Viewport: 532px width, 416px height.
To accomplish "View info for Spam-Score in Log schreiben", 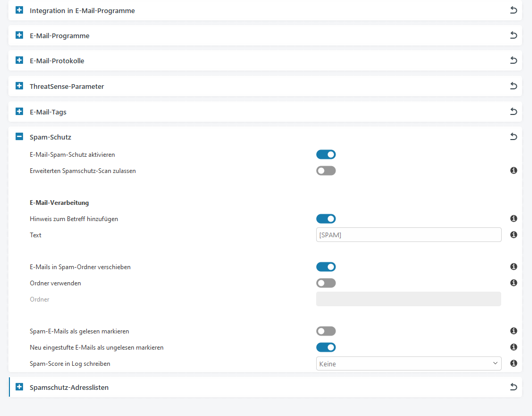I will click(514, 363).
